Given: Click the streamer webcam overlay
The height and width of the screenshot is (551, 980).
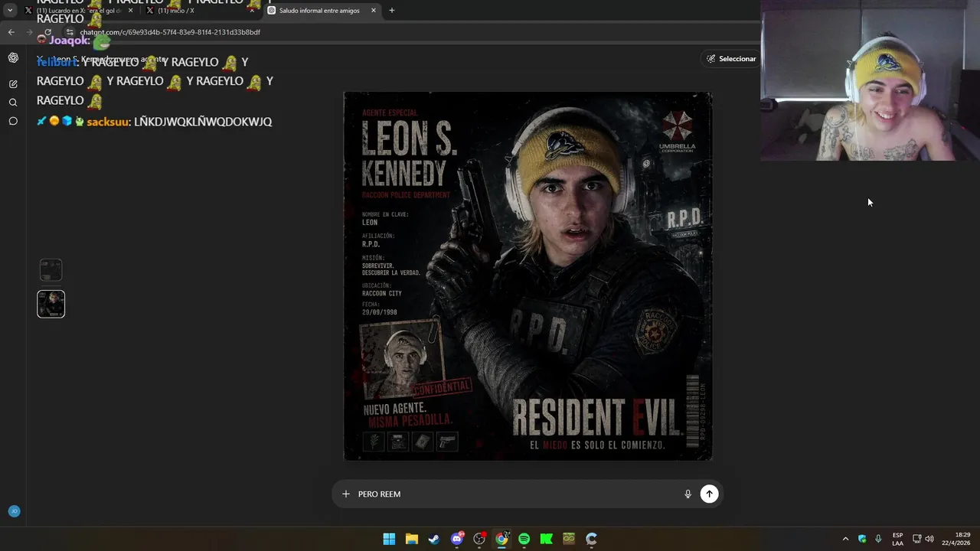Looking at the screenshot, I should (870, 80).
